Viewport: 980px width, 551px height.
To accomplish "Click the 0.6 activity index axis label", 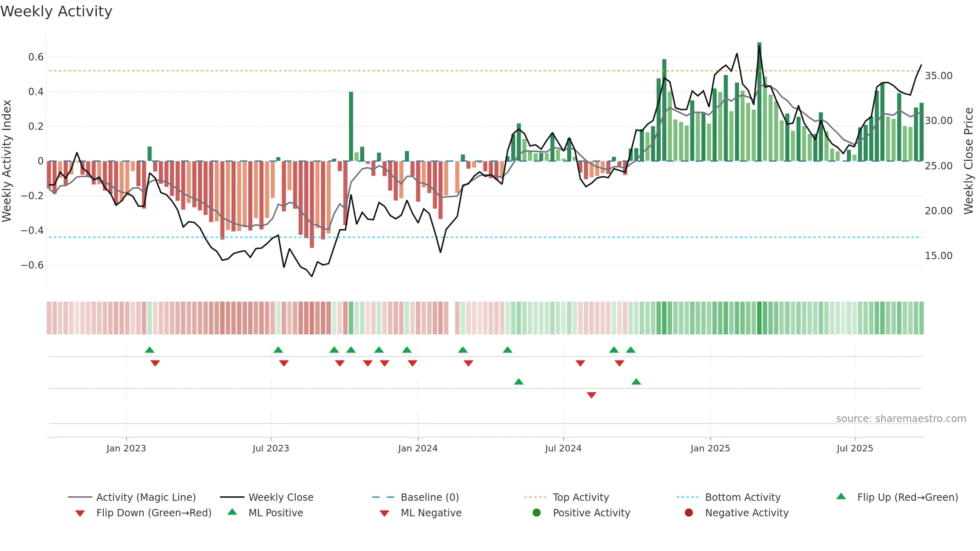I will 36,57.
